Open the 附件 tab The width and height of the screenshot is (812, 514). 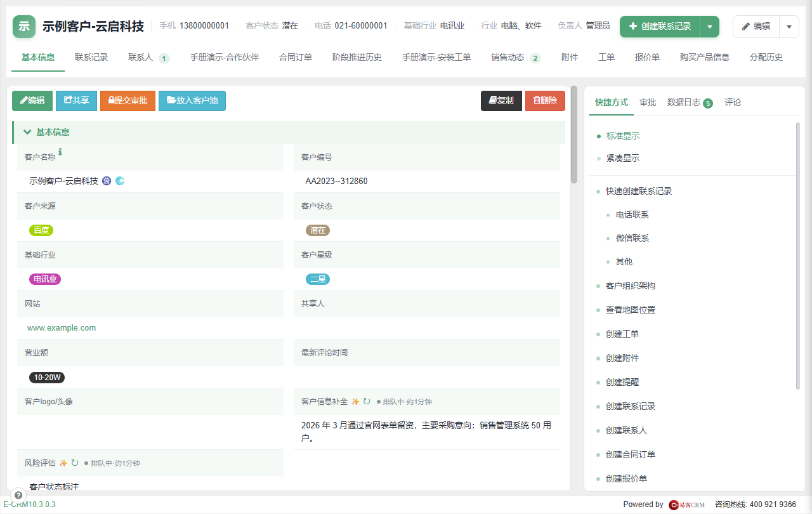(570, 57)
